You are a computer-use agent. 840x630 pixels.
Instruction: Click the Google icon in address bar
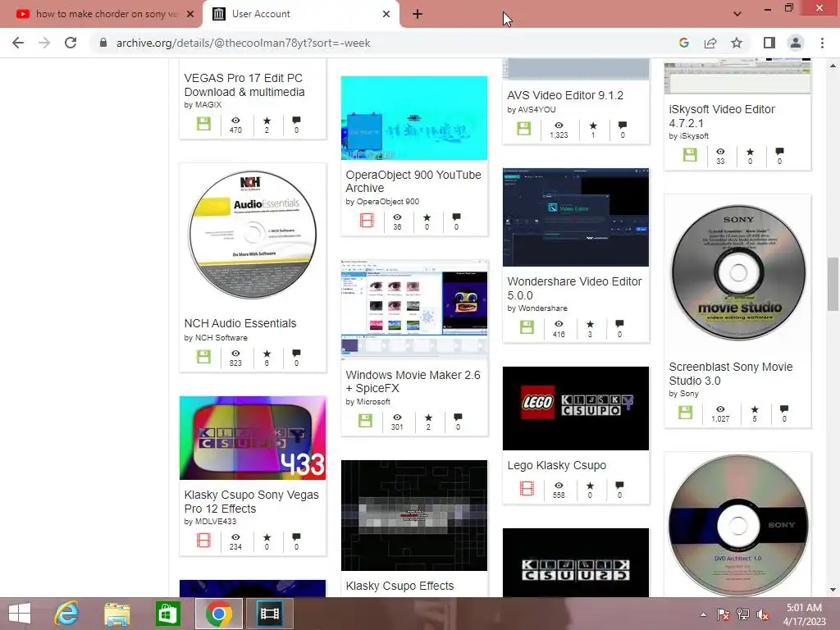click(684, 43)
